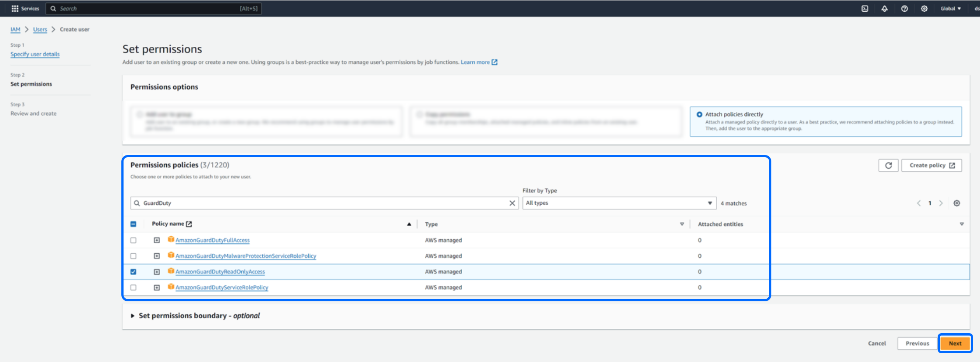This screenshot has height=362, width=980.
Task: Expand the AmazonGuardDutyMalwareProtectionServiceRolePolicy details
Action: (x=157, y=256)
